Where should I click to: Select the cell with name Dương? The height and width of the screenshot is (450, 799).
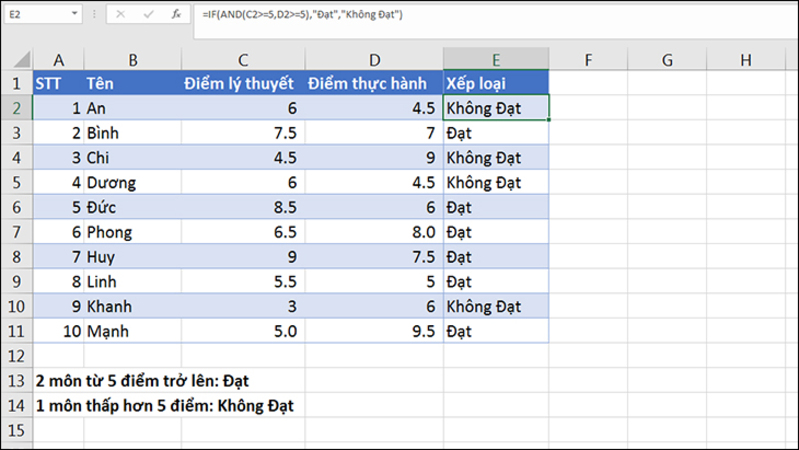(x=132, y=182)
